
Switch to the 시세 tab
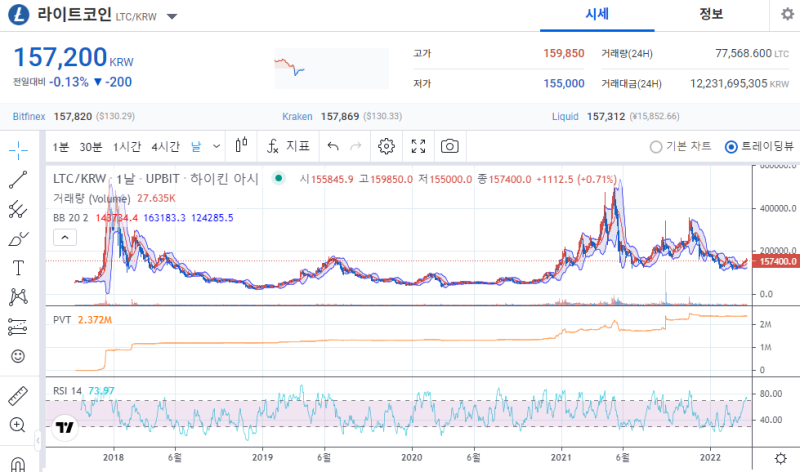pos(597,14)
